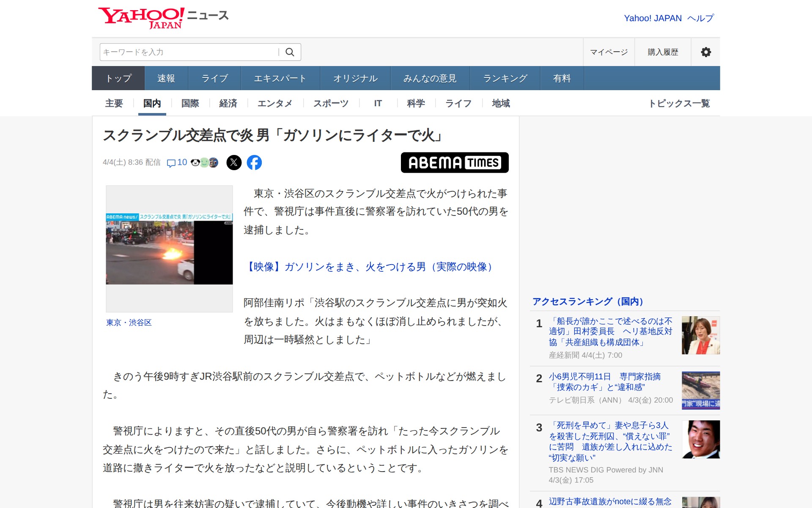
Task: Share the article on X
Action: tap(235, 162)
